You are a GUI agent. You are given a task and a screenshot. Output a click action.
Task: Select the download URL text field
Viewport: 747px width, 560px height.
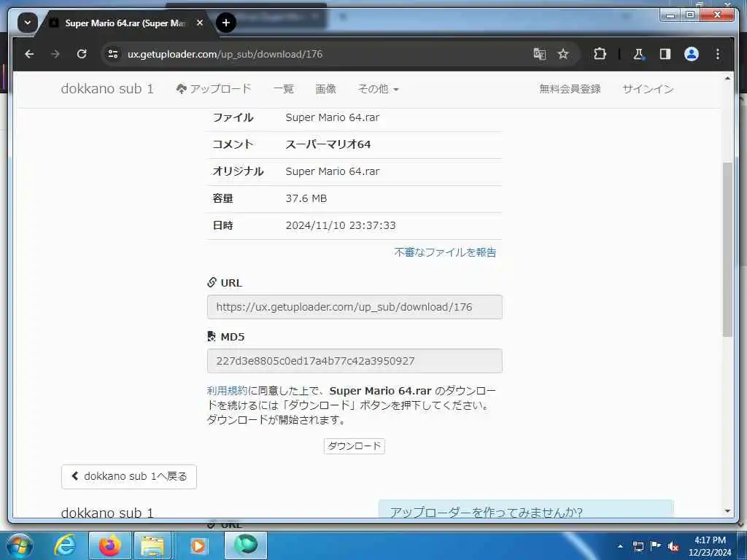tap(355, 307)
